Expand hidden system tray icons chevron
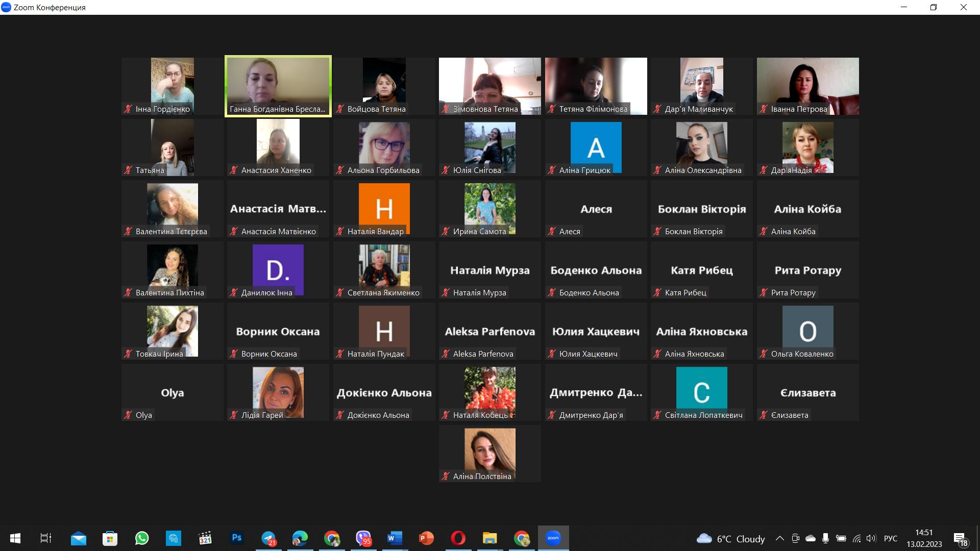 pyautogui.click(x=779, y=539)
